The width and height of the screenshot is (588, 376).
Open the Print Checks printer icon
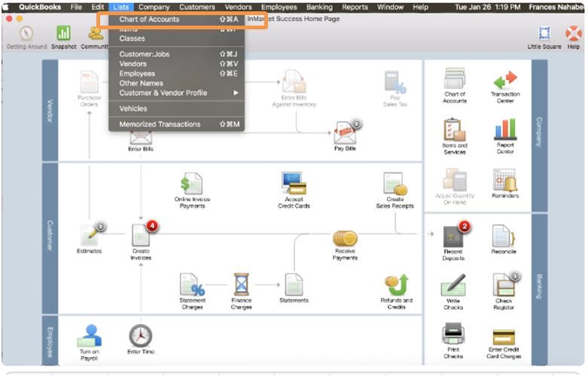coord(453,334)
